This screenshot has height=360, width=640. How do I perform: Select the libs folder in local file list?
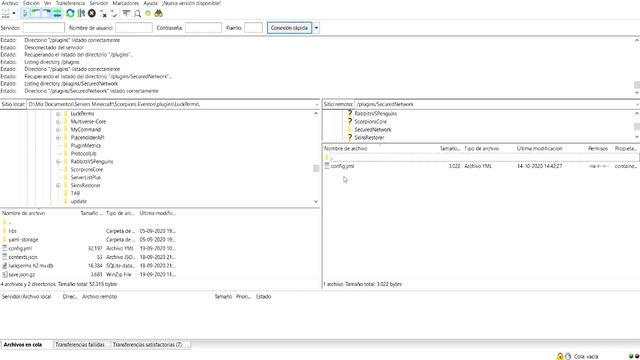[x=12, y=231]
